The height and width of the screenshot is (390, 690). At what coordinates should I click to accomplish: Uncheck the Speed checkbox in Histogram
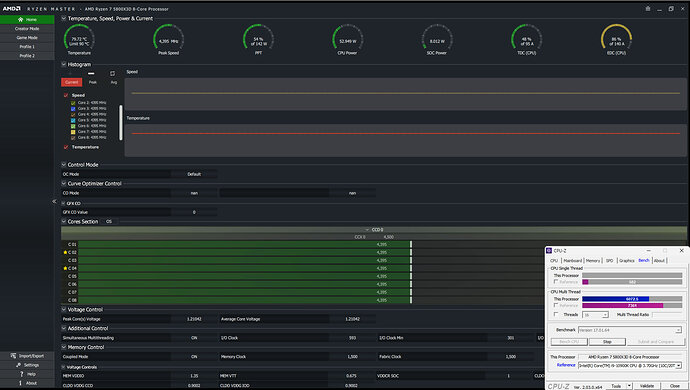click(66, 95)
